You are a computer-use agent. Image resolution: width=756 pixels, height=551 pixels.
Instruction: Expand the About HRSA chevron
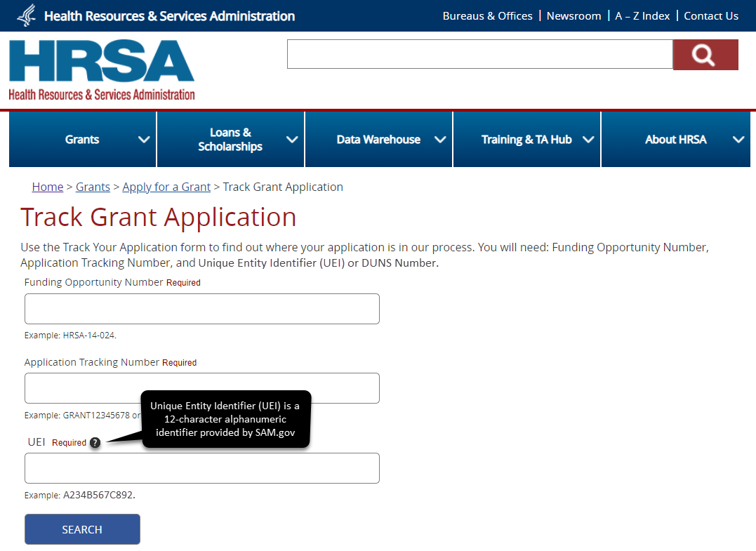(738, 140)
